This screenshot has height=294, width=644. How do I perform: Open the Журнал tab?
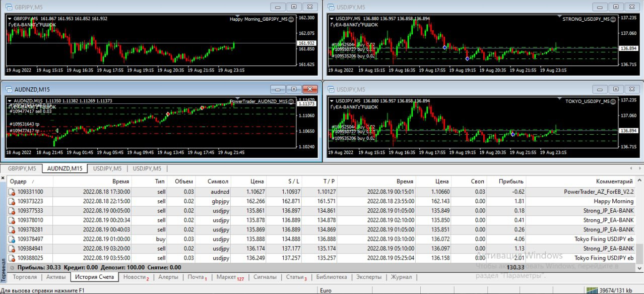pyautogui.click(x=401, y=277)
